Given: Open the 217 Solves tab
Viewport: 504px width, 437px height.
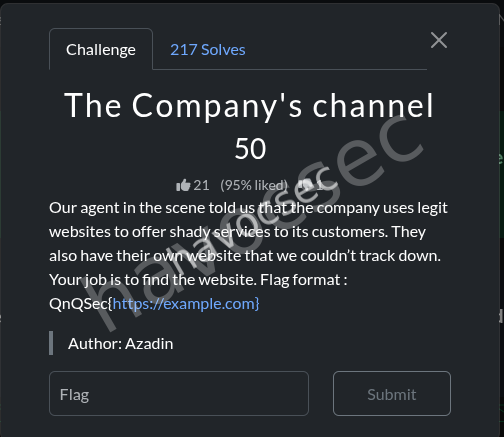Looking at the screenshot, I should pos(208,50).
